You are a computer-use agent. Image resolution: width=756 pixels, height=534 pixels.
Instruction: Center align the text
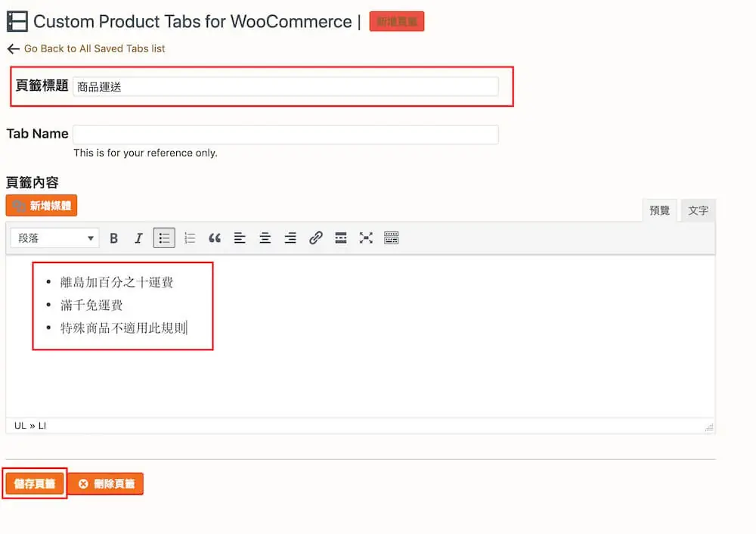[x=265, y=238]
